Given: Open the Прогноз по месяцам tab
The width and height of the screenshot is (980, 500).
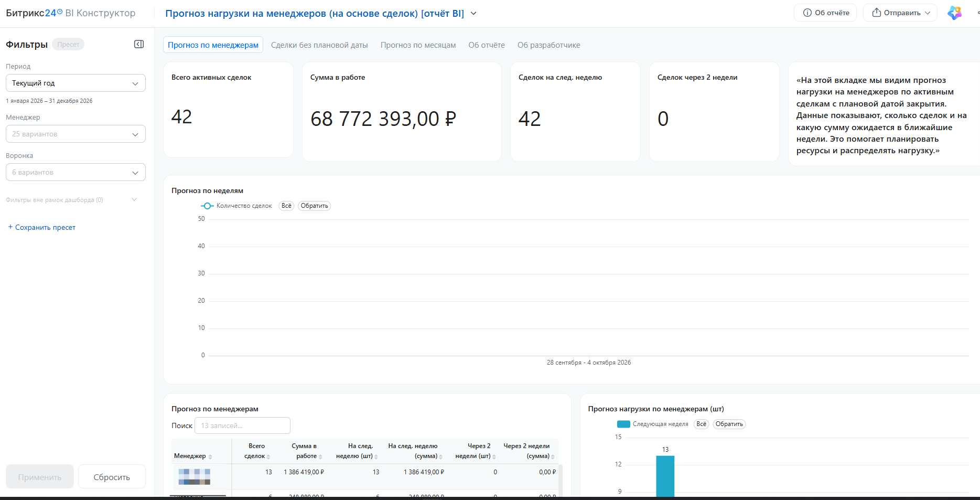Looking at the screenshot, I should click(418, 45).
